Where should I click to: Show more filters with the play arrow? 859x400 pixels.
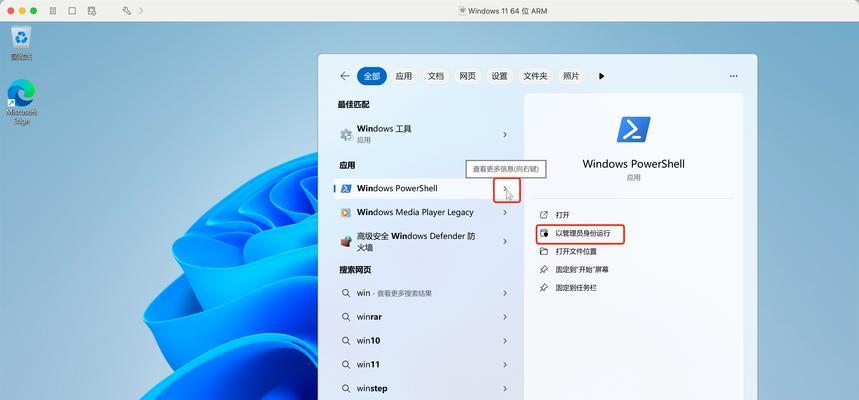pyautogui.click(x=602, y=76)
